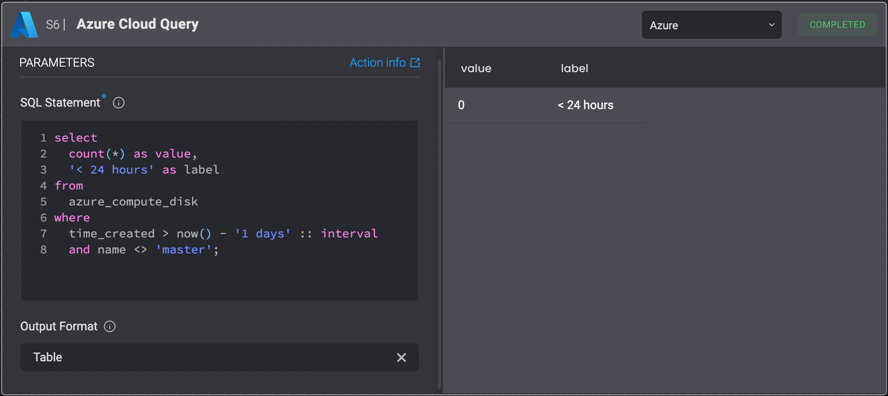Click the PARAMETERS section heading
The width and height of the screenshot is (888, 396).
pyautogui.click(x=57, y=63)
